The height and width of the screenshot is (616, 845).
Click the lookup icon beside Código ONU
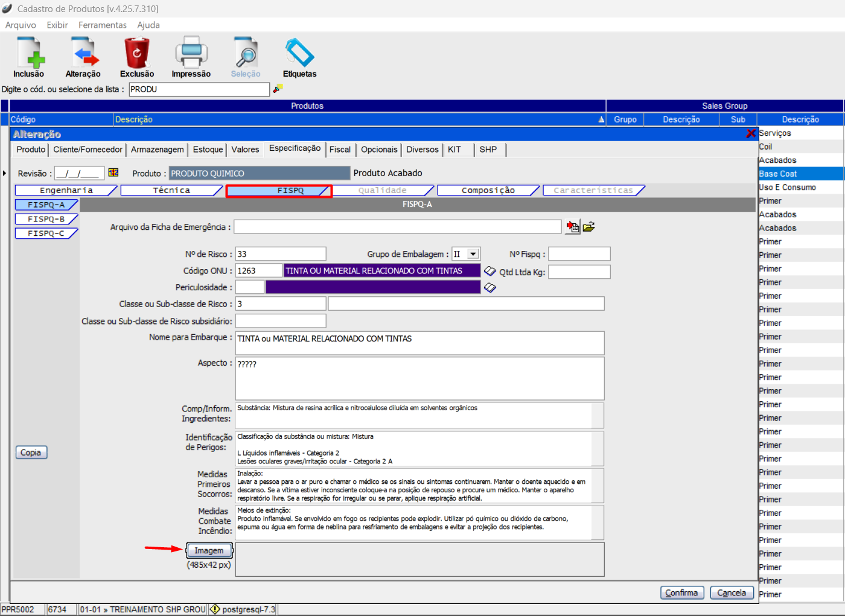[490, 271]
